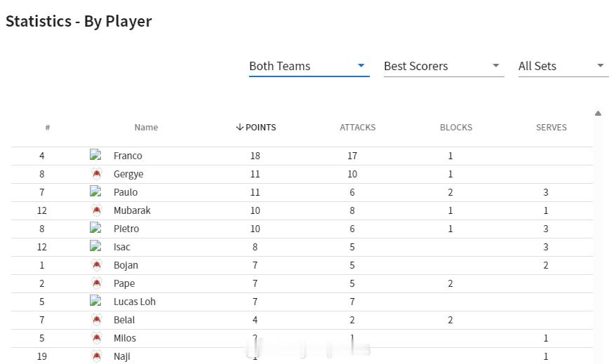The height and width of the screenshot is (364, 616).
Task: Sort table by POINTS column
Action: click(x=256, y=128)
